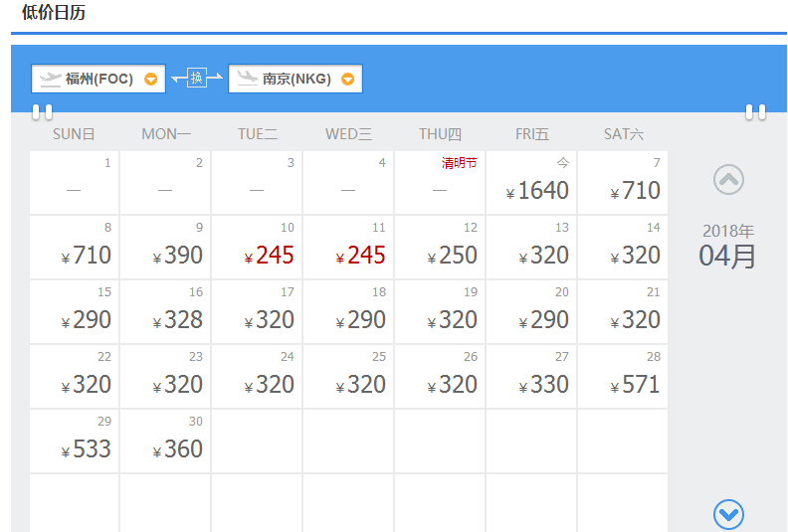Click the 清明节 holiday date cell

click(440, 182)
